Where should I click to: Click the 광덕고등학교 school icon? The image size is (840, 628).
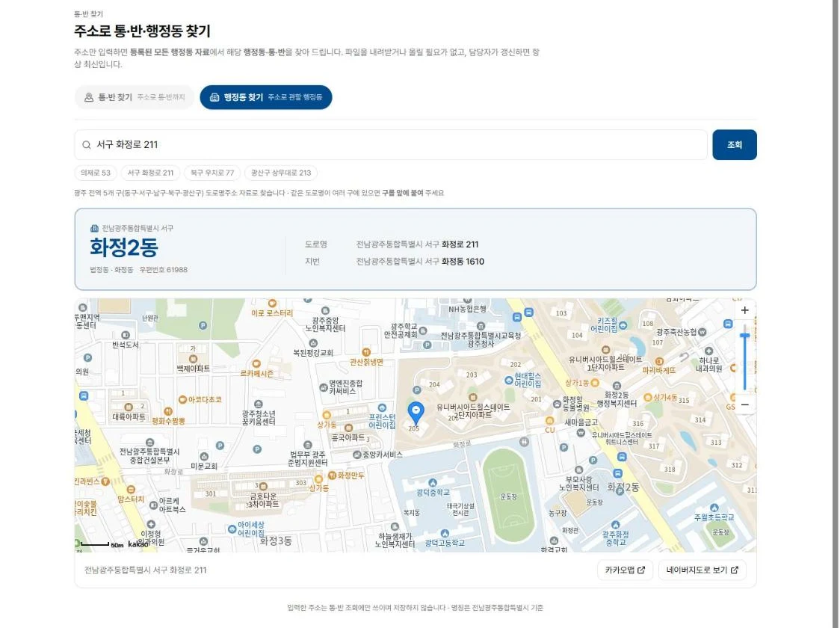pyautogui.click(x=445, y=534)
